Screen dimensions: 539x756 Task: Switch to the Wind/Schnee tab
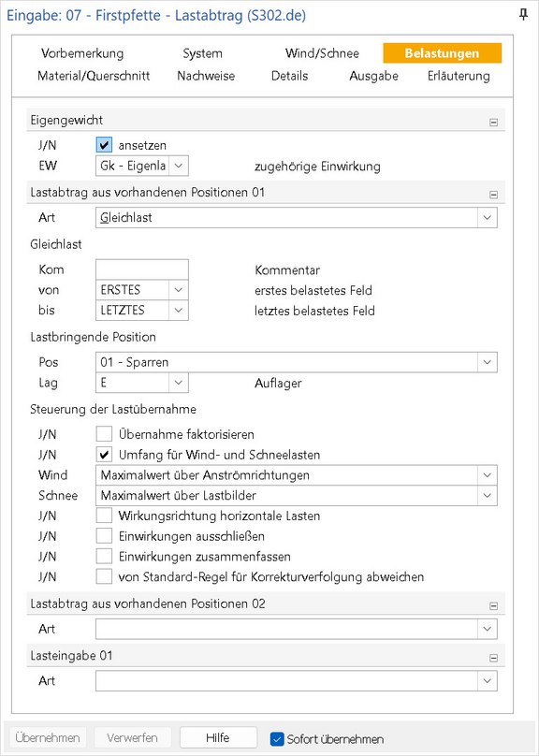click(x=322, y=53)
